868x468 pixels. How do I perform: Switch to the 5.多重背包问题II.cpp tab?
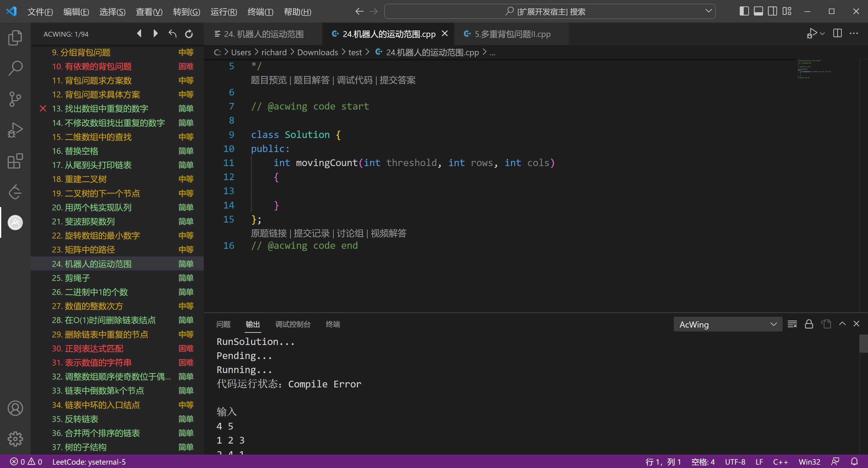click(511, 34)
